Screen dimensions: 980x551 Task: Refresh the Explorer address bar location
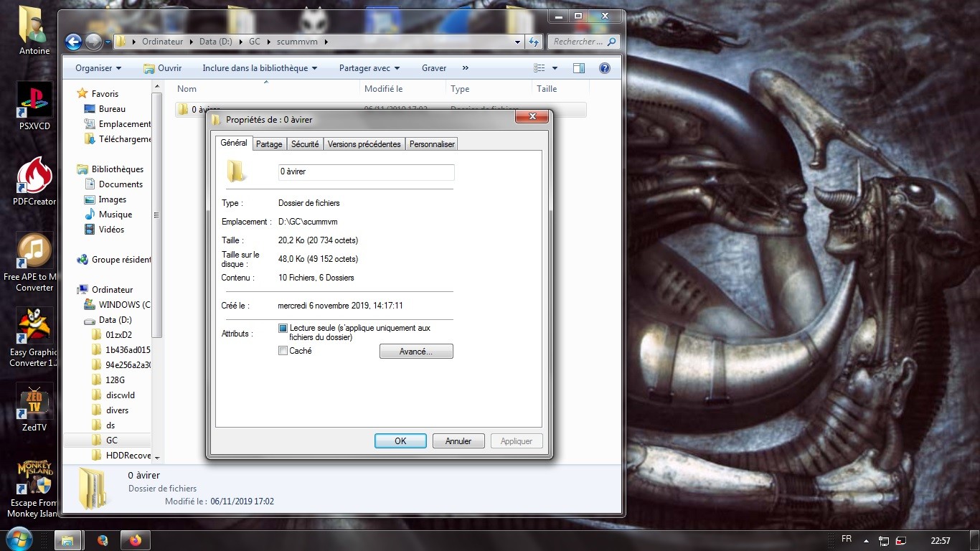(x=533, y=42)
